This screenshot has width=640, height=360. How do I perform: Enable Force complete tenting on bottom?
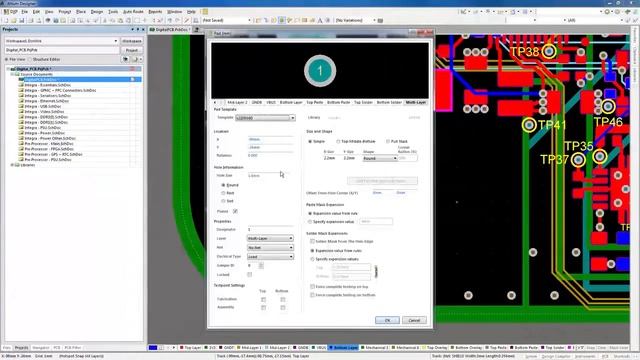click(x=312, y=295)
